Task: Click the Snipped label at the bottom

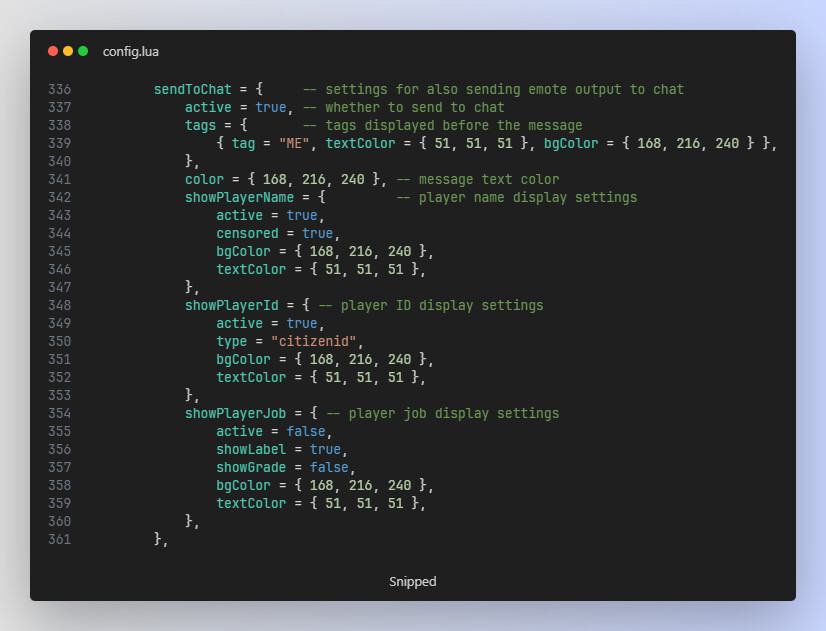Action: pyautogui.click(x=412, y=581)
